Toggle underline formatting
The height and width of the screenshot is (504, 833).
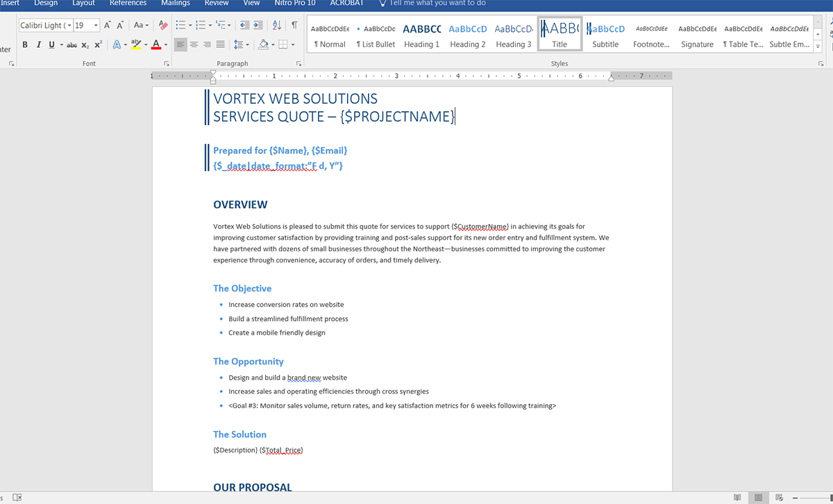tap(51, 45)
